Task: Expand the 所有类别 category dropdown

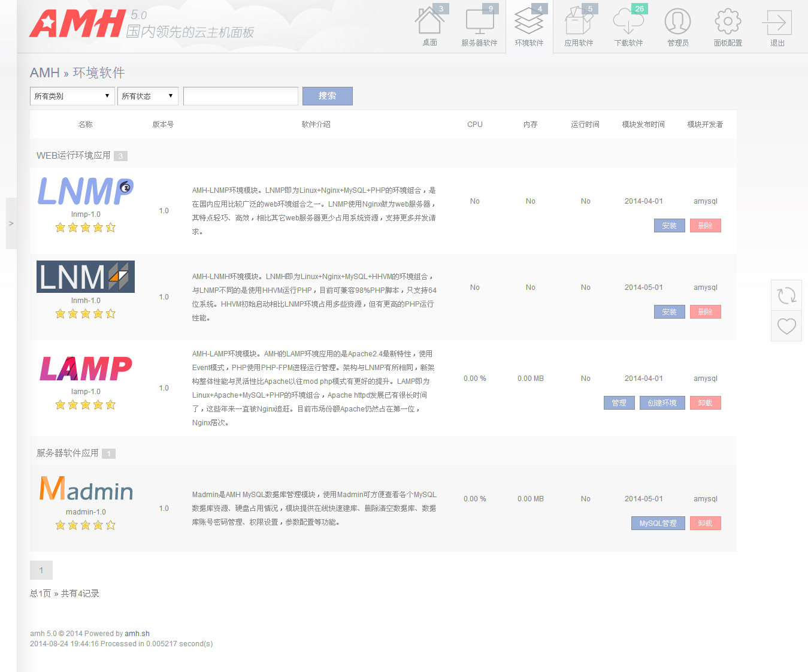Action: pyautogui.click(x=72, y=96)
